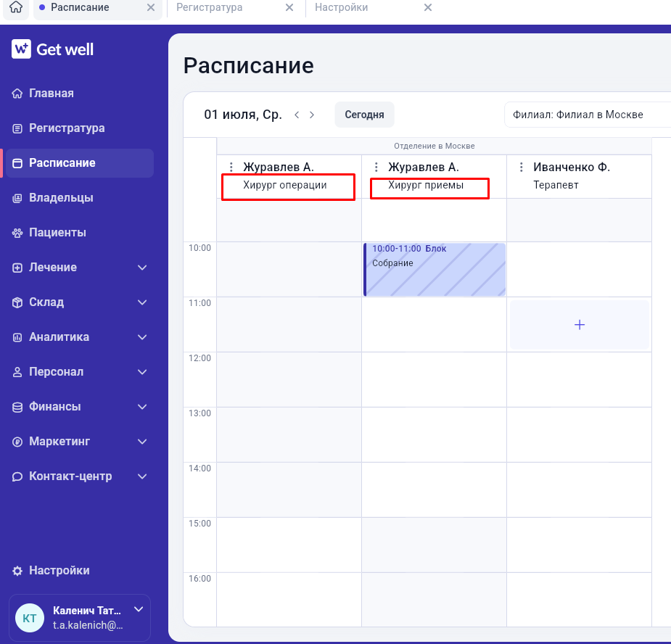This screenshot has height=644, width=671.
Task: Close the Регистратура tab
Action: [289, 7]
